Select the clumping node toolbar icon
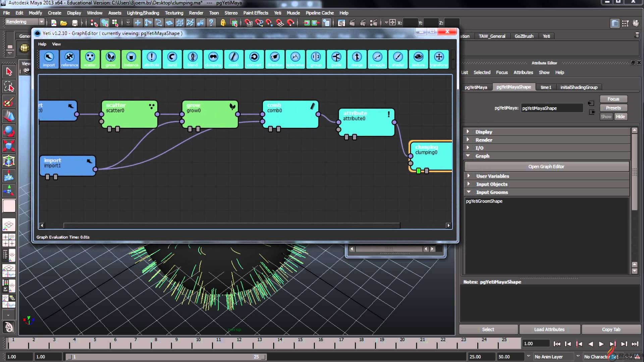This screenshot has height=362, width=644. click(213, 59)
